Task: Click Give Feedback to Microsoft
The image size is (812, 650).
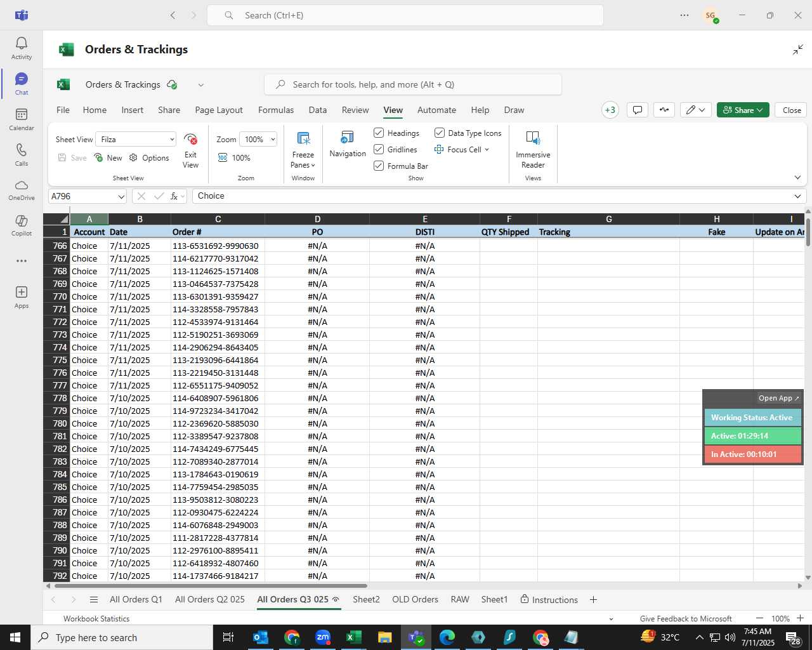Action: pyautogui.click(x=686, y=618)
